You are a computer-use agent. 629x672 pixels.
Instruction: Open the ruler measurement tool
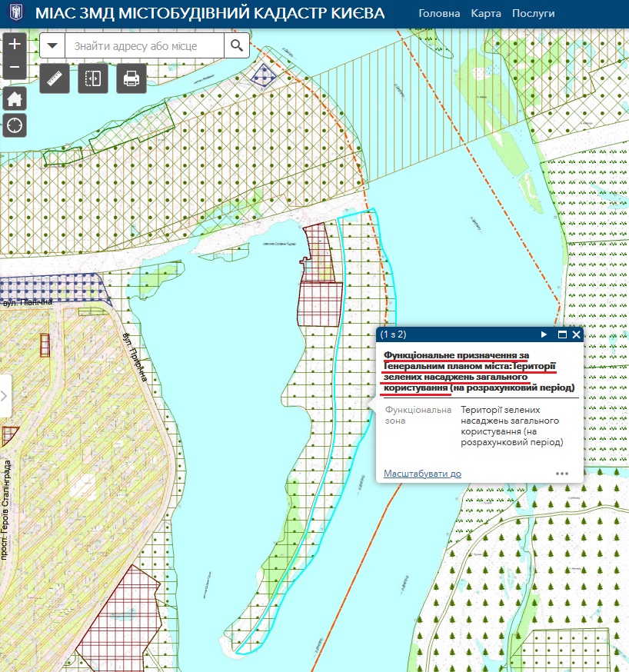point(54,78)
